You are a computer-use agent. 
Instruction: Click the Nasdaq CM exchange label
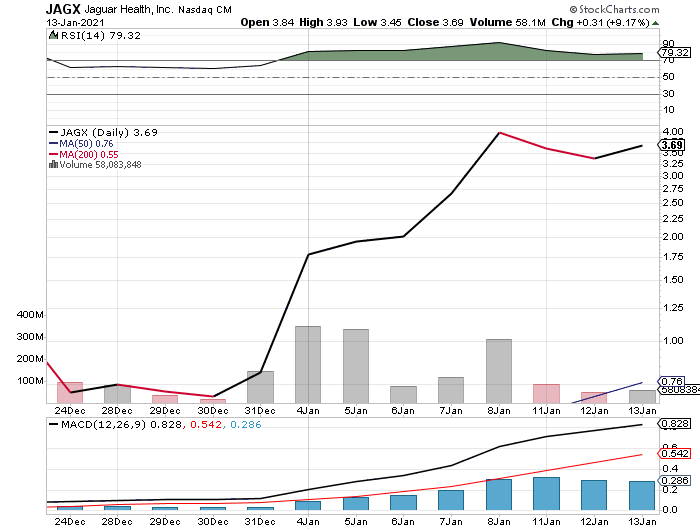[x=205, y=10]
